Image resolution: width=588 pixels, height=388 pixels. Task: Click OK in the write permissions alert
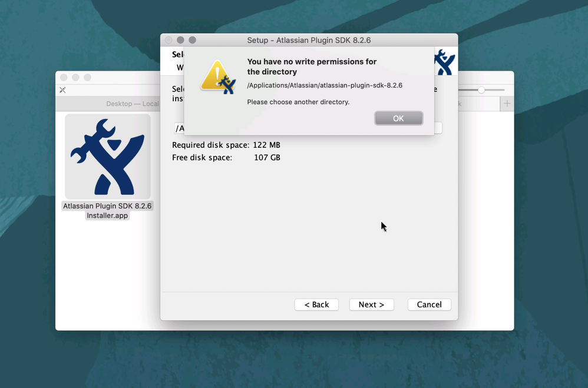pos(398,118)
